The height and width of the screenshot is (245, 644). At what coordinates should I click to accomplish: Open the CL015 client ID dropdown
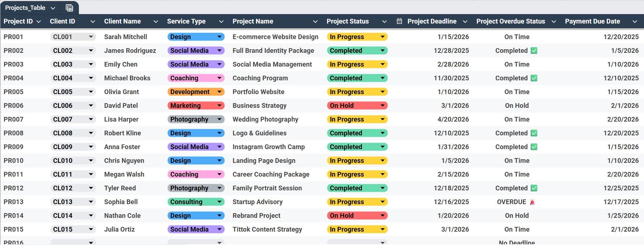[x=73, y=229]
